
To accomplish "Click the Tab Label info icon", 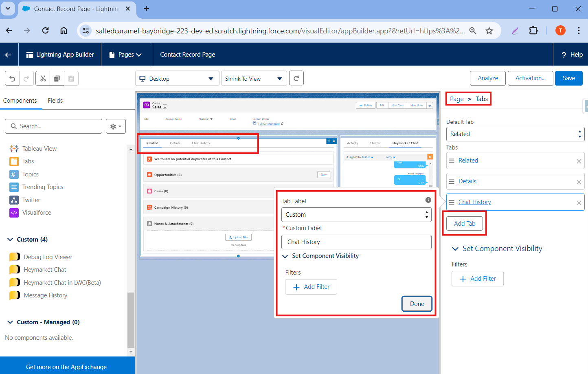I will pos(428,200).
